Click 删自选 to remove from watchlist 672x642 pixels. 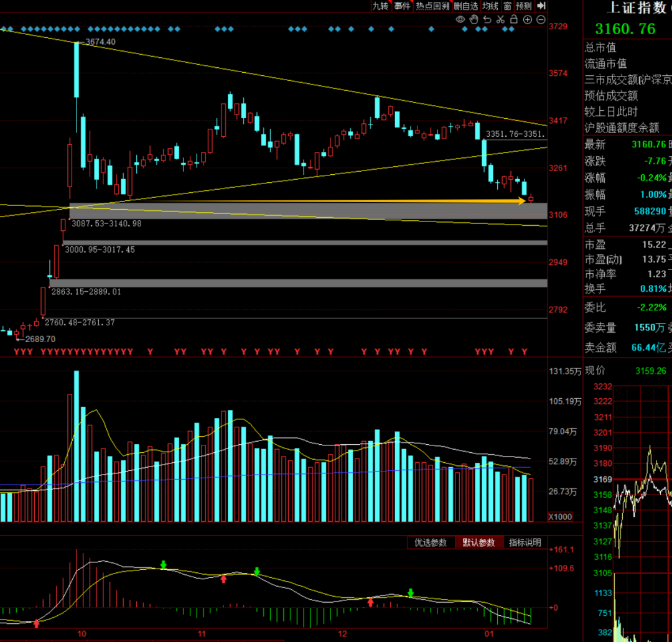pos(466,6)
